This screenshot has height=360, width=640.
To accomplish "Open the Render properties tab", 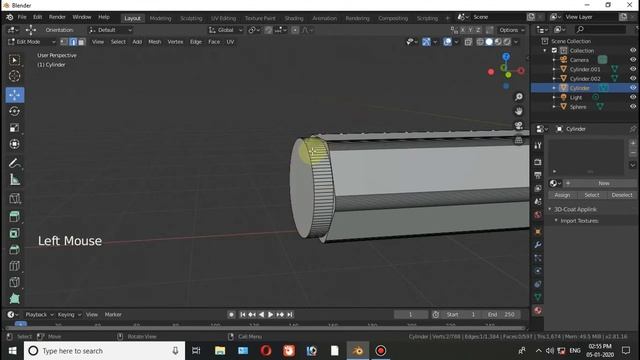I will tap(538, 162).
